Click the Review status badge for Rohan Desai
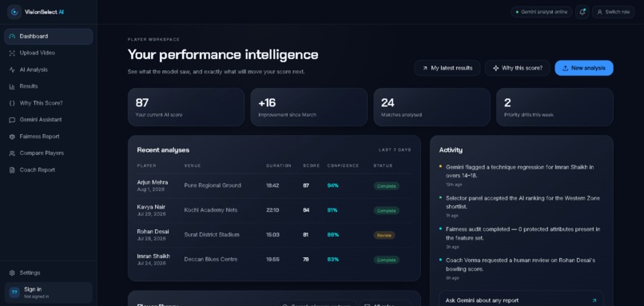Image resolution: width=644 pixels, height=306 pixels. [384, 236]
